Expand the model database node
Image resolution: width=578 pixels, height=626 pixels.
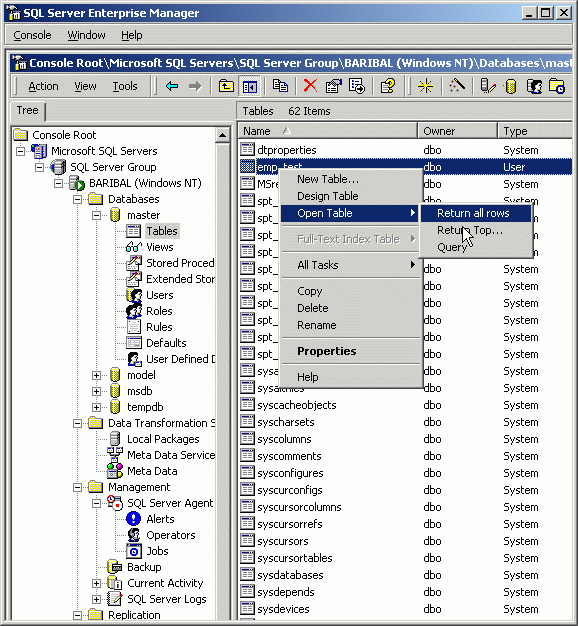(97, 375)
